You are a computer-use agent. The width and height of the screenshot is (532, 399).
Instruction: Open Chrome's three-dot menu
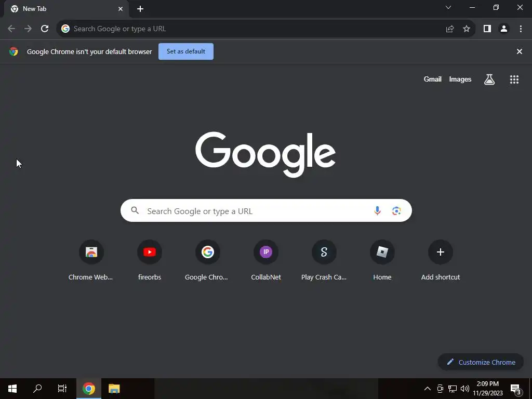click(521, 29)
